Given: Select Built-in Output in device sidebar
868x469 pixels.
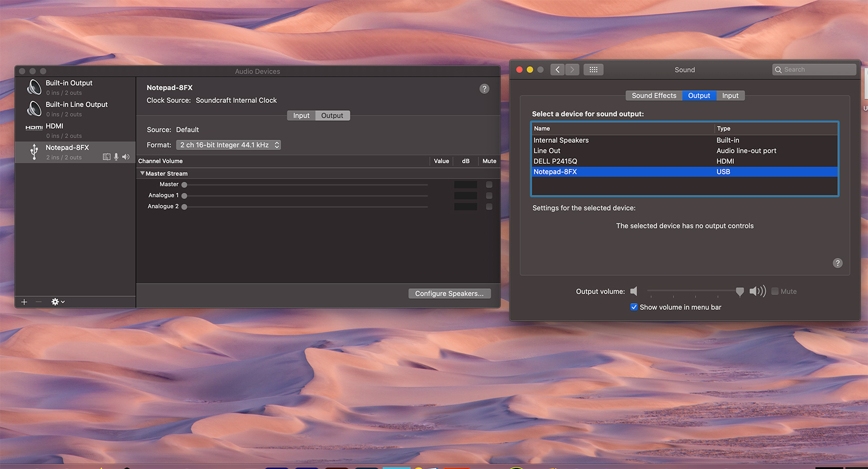Looking at the screenshot, I should [x=75, y=88].
